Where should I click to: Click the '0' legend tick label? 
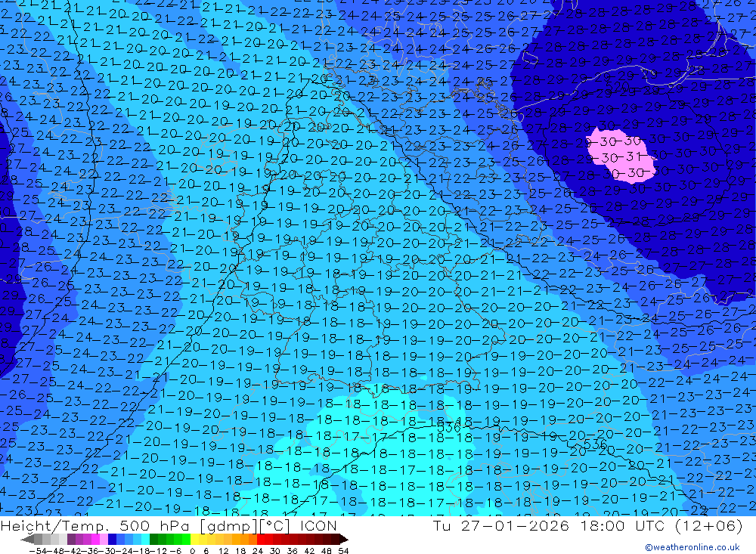(192, 551)
